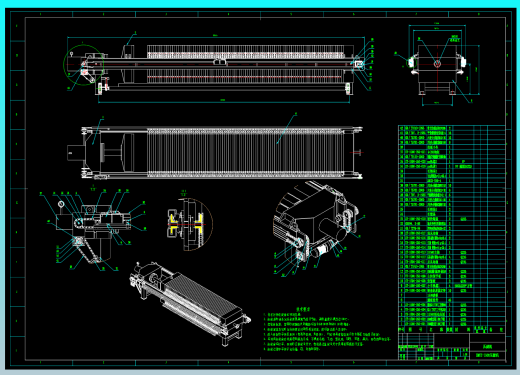Click the title block in the sheet corner

452,346
